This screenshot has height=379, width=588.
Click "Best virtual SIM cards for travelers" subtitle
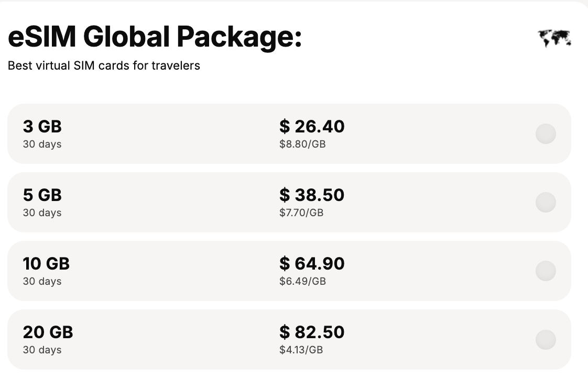pos(104,65)
